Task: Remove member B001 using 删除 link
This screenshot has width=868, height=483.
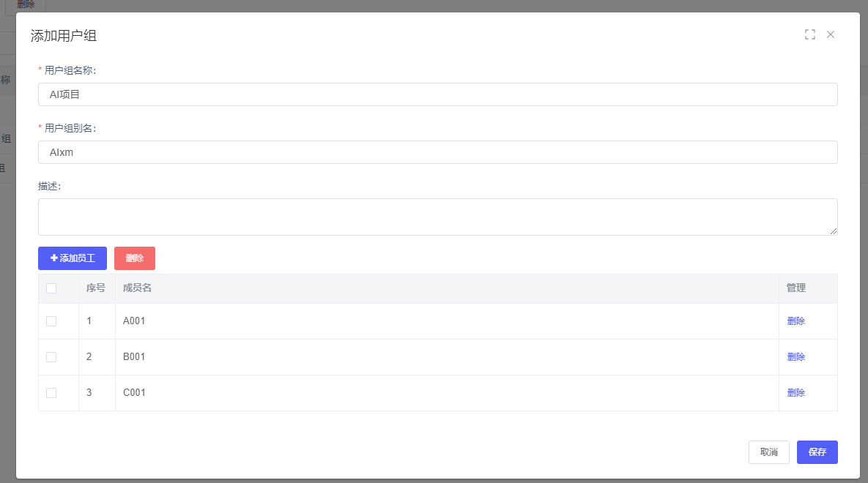Action: tap(795, 357)
